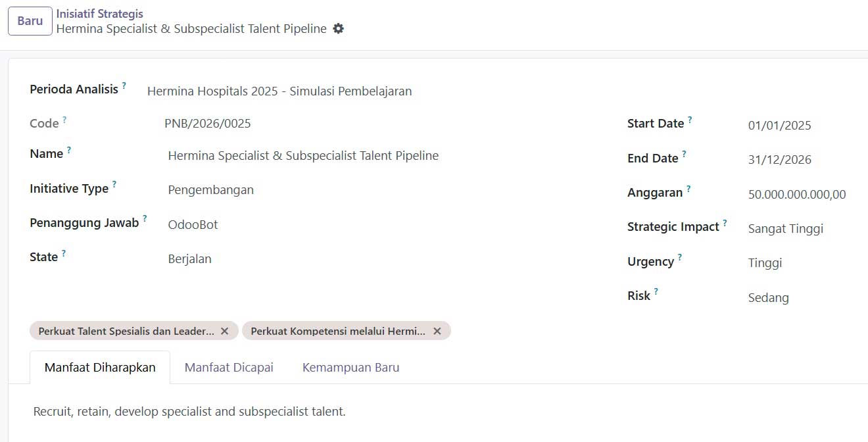Show help tooltip for Penanggung Jawab
The height and width of the screenshot is (442, 868).
pos(145,219)
